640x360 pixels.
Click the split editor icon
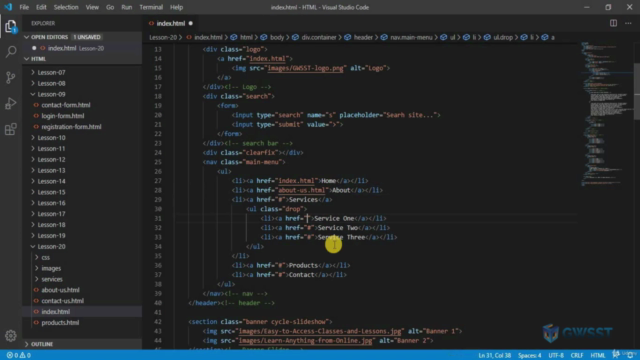point(613,23)
